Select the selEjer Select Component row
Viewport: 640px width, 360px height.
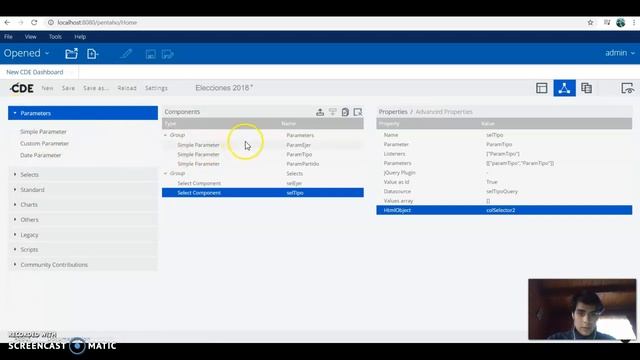[262, 183]
